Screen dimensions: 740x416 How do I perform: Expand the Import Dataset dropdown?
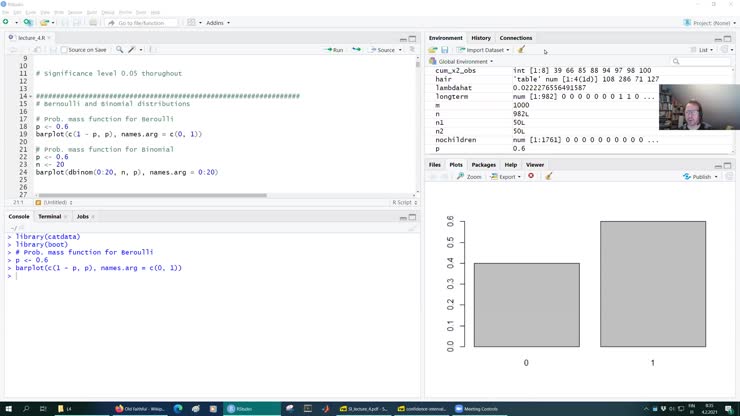(x=483, y=50)
